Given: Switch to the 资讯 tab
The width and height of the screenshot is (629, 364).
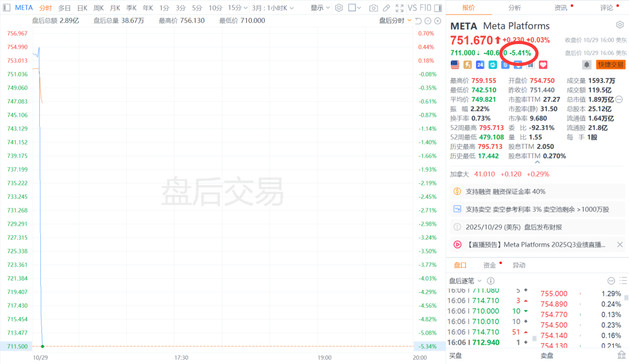Looking at the screenshot, I should click(x=561, y=8).
